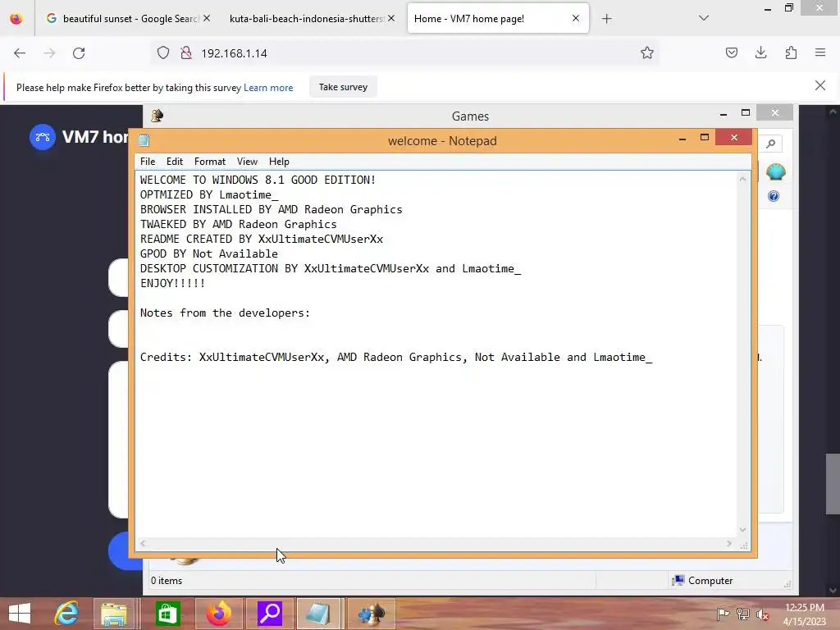This screenshot has height=630, width=840.
Task: Reload the current page in Firefox
Action: 79,53
